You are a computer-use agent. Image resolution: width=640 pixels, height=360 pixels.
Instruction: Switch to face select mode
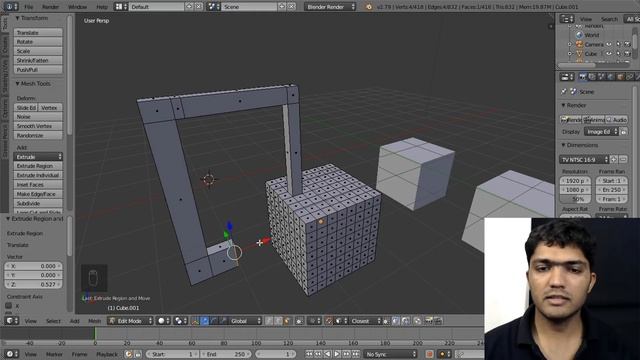[287, 321]
